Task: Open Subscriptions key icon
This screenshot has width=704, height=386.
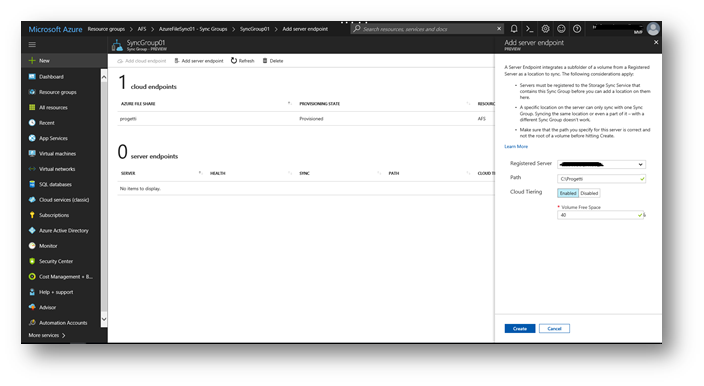Action: click(32, 215)
